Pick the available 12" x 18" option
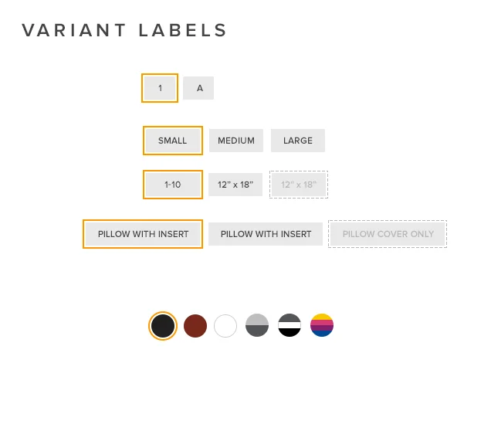 click(x=235, y=185)
